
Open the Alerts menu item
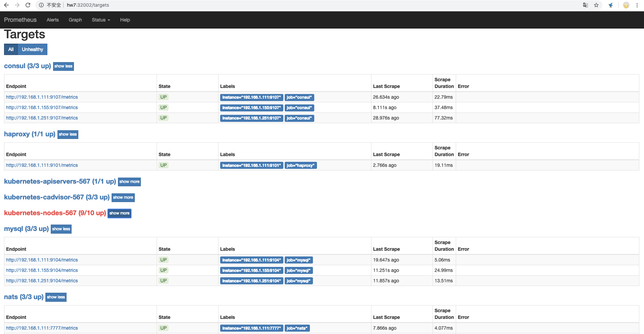tap(53, 20)
